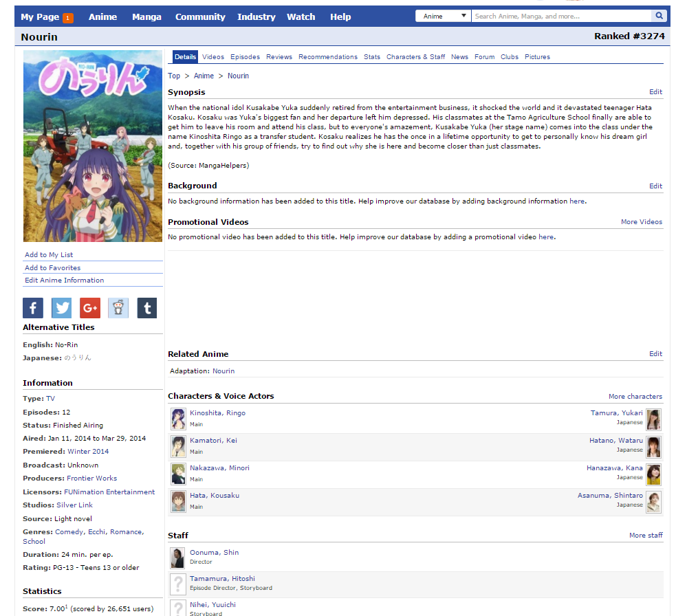This screenshot has width=687, height=616.
Task: Switch to the Stats tab
Action: coord(372,57)
